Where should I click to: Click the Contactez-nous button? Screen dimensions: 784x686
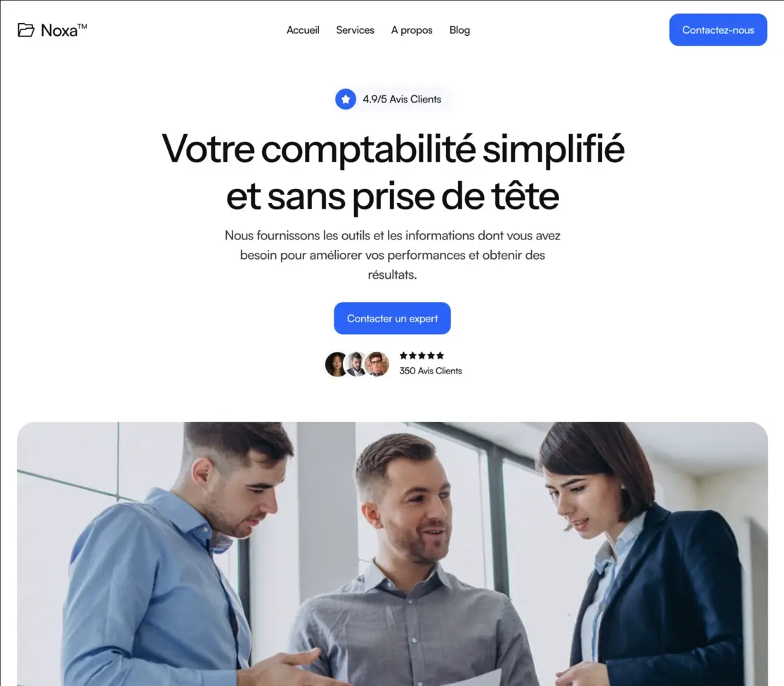click(x=718, y=30)
